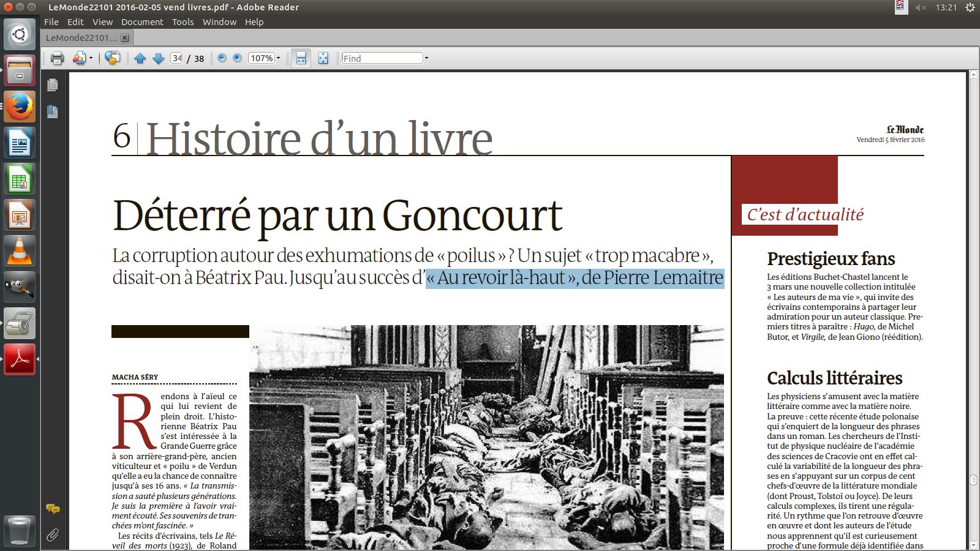Open the scanner application in dock
Screen dimensions: 980x551
pyautogui.click(x=20, y=323)
